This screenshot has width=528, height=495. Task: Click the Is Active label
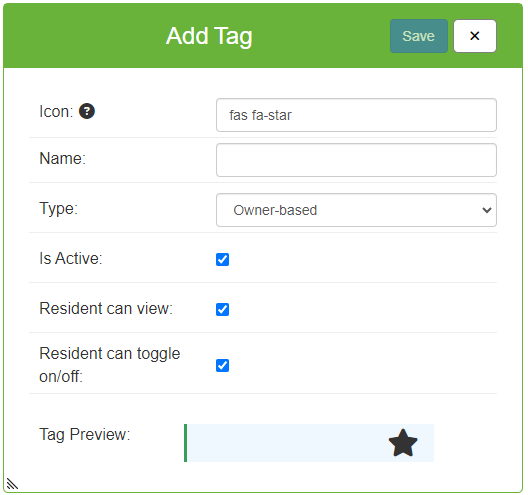71,259
